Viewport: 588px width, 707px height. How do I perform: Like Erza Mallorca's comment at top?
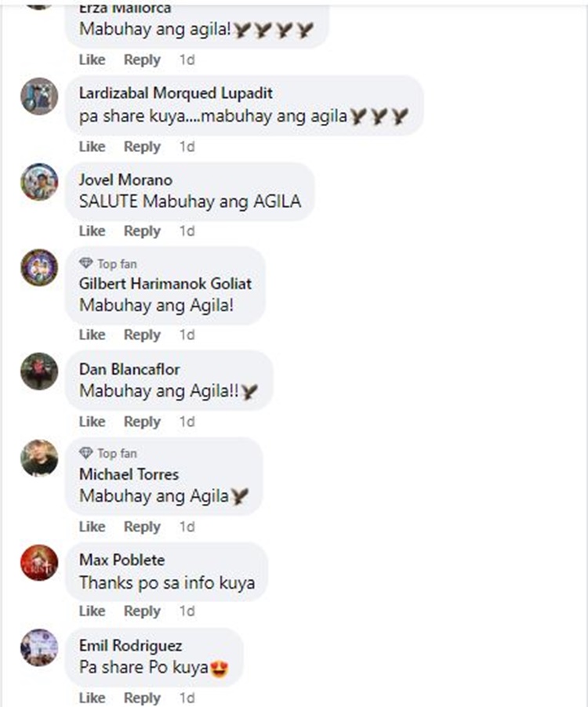click(x=92, y=60)
